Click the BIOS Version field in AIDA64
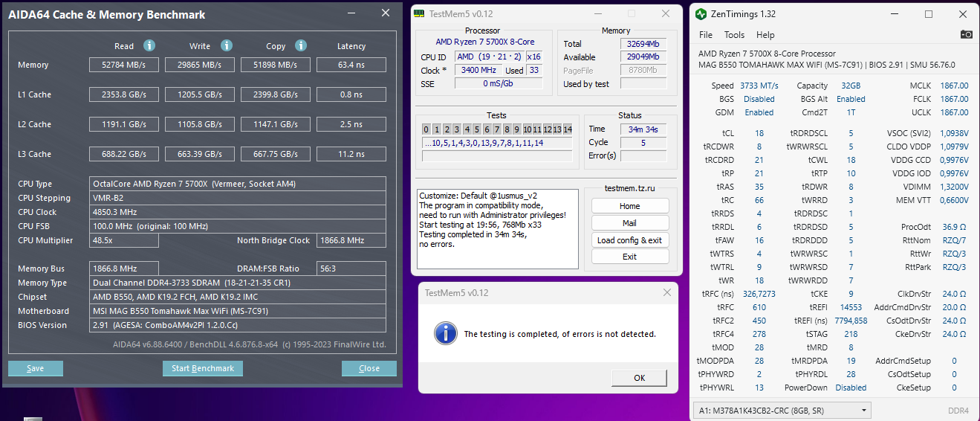 238,325
